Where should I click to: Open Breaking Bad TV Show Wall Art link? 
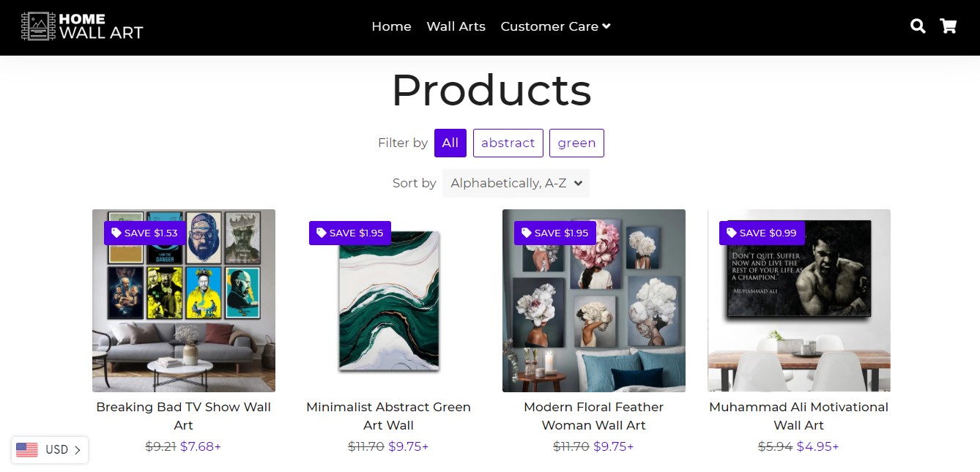coord(183,416)
